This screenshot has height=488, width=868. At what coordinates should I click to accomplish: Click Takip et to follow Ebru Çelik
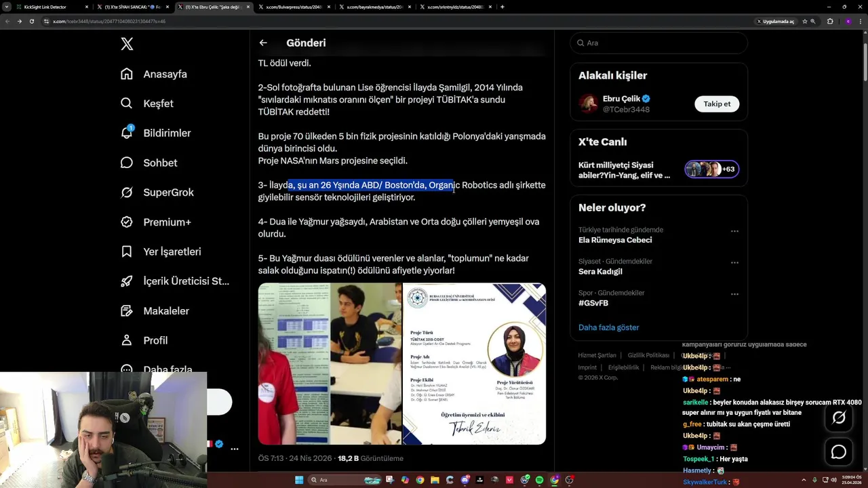pos(717,104)
